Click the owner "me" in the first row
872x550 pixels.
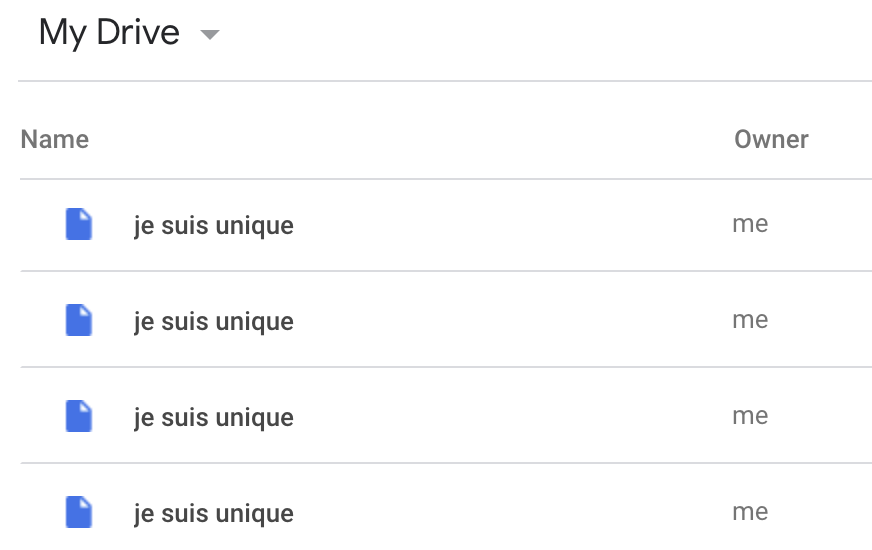750,225
